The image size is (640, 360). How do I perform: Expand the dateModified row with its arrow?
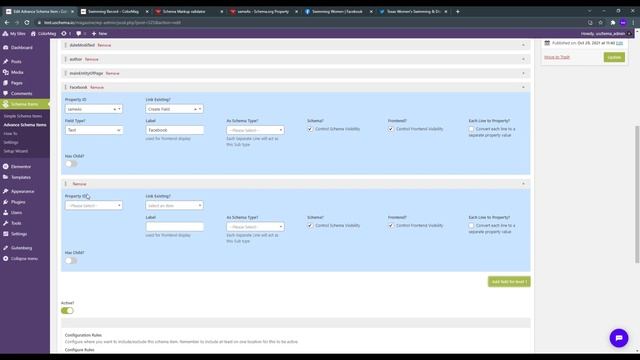click(523, 45)
